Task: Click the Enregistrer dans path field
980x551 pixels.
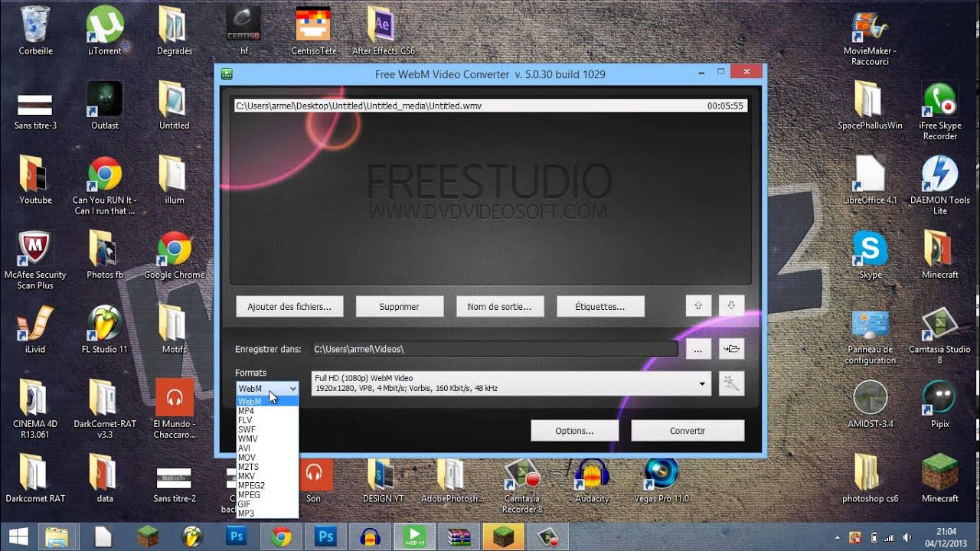Action: click(x=495, y=349)
